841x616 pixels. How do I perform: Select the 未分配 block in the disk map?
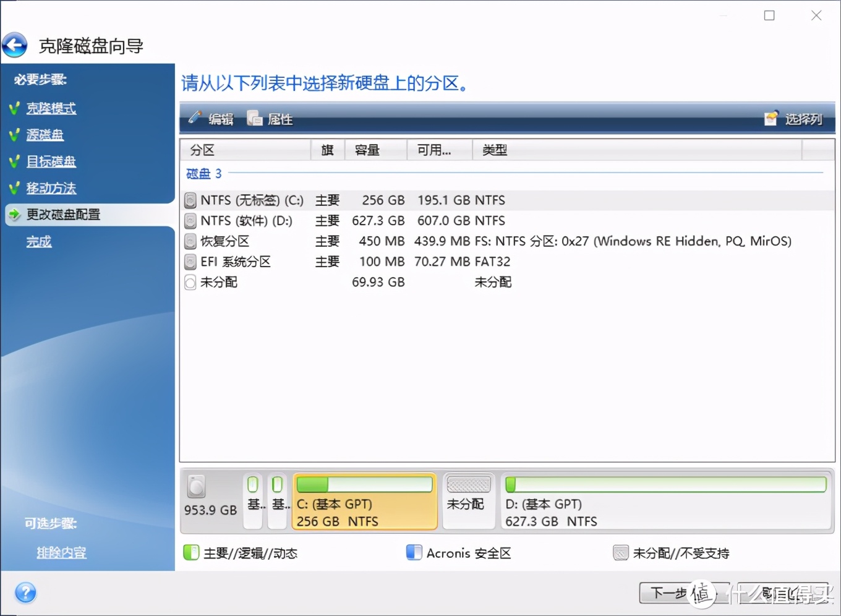468,501
